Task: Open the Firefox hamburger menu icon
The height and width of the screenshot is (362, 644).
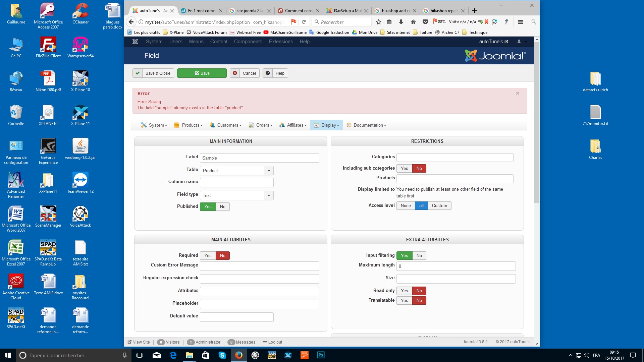Action: tap(520, 22)
